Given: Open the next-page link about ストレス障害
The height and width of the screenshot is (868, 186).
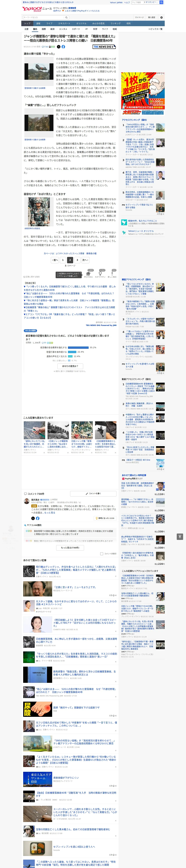Looking at the screenshot, I should (70, 253).
